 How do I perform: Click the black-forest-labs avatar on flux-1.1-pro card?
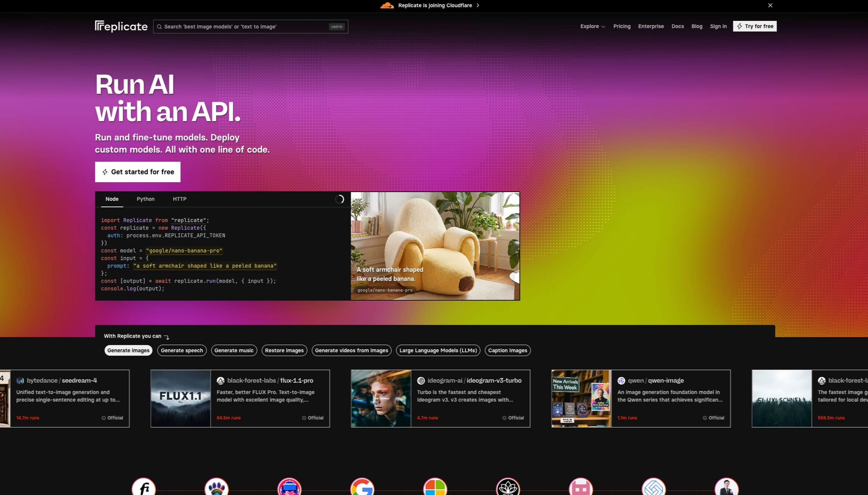[x=221, y=380]
